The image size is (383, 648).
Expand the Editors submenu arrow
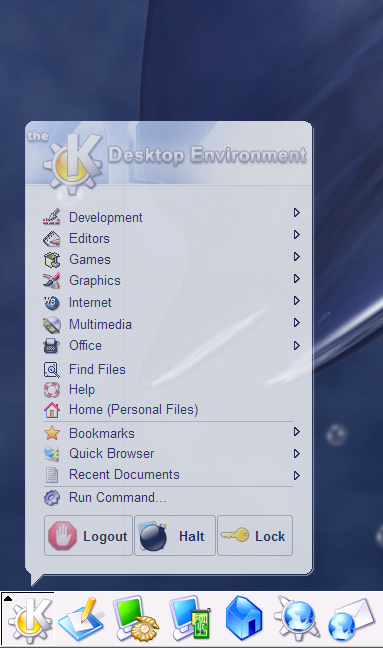coord(296,234)
